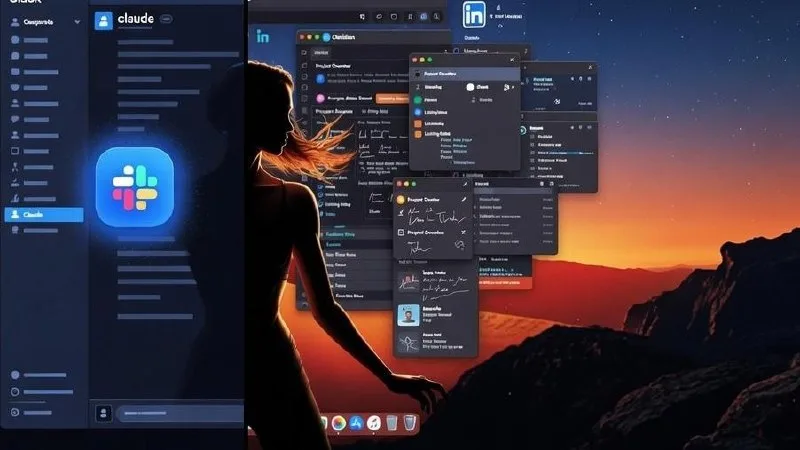Click the green play circle in right panel
This screenshot has width=800, height=450.
point(523,131)
